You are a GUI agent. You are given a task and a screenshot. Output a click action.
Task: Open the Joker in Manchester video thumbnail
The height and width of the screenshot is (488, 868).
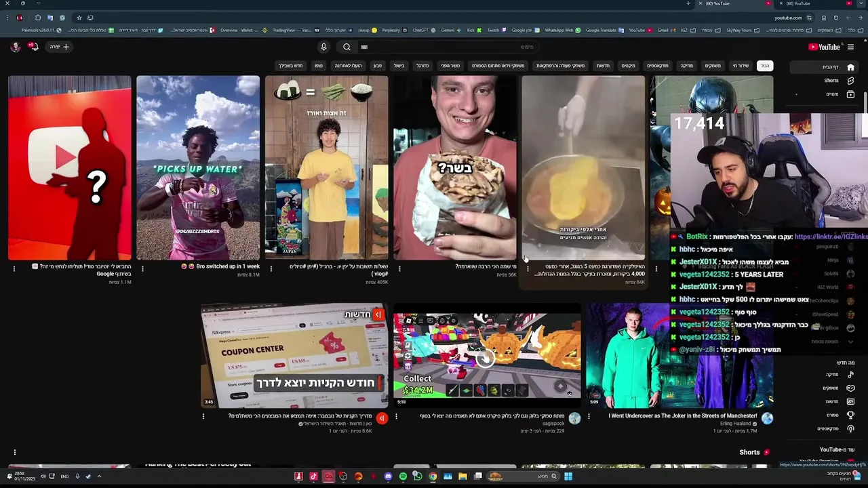pyautogui.click(x=679, y=355)
